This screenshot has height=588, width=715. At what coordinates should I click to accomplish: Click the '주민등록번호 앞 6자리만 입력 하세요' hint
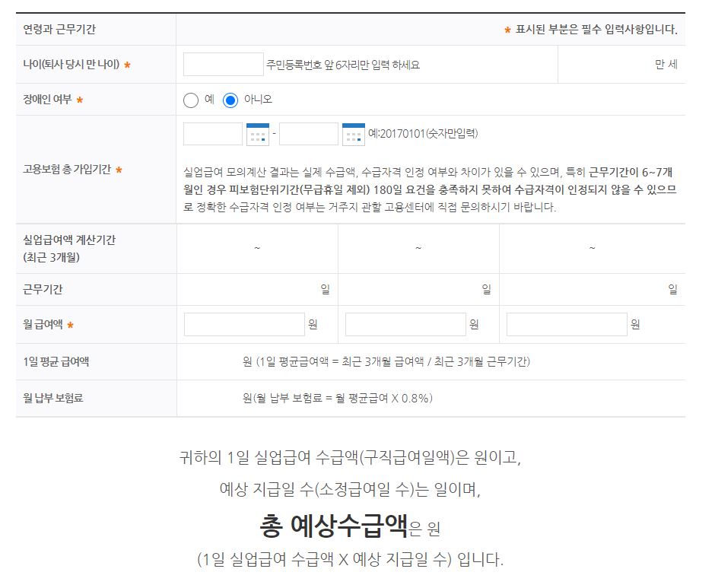pos(343,65)
